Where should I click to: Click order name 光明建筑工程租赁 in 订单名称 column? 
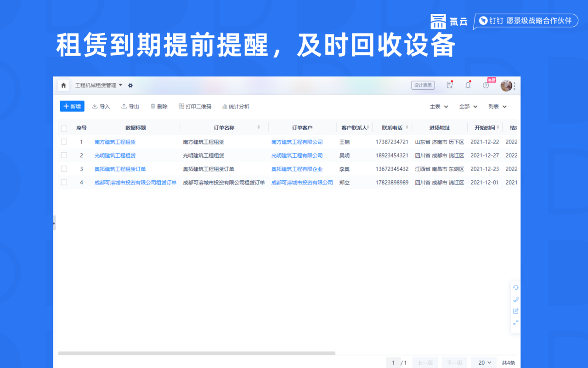(x=204, y=155)
